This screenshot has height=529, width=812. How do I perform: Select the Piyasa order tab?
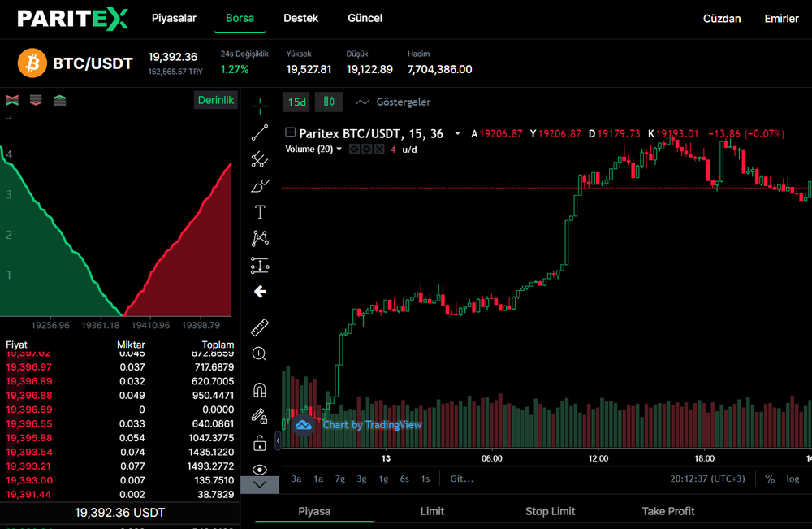point(314,511)
